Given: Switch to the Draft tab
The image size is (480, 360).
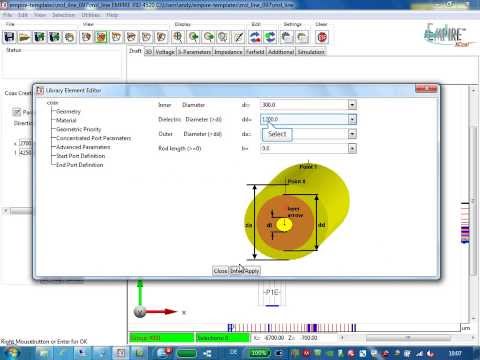Looking at the screenshot, I should coord(135,51).
